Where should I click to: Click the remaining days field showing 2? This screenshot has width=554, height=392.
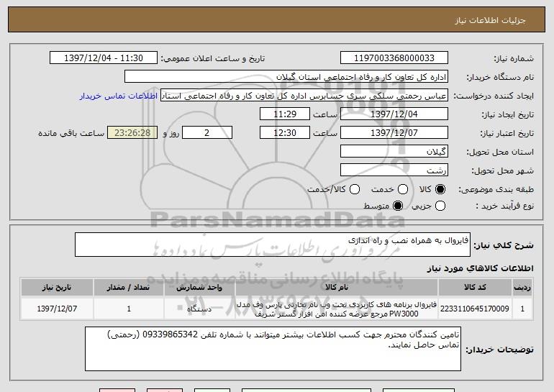point(207,133)
